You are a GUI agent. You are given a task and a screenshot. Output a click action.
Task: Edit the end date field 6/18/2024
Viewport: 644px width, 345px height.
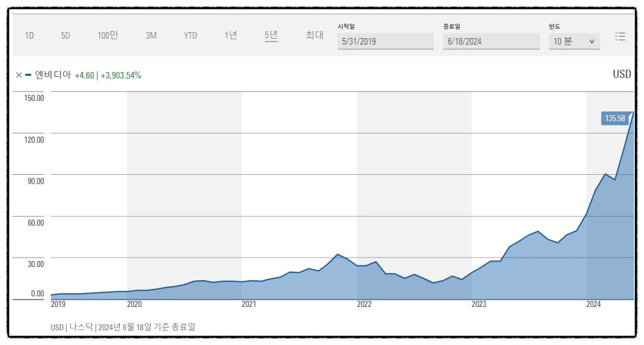tap(491, 41)
